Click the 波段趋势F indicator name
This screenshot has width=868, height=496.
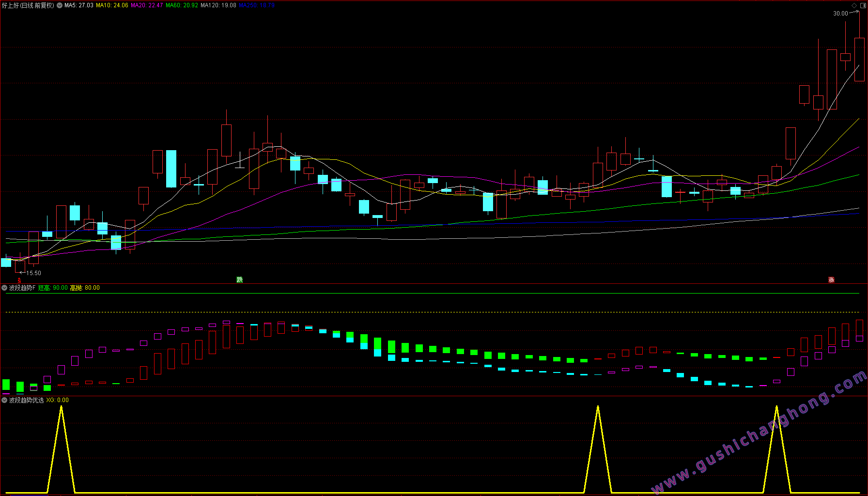22,288
